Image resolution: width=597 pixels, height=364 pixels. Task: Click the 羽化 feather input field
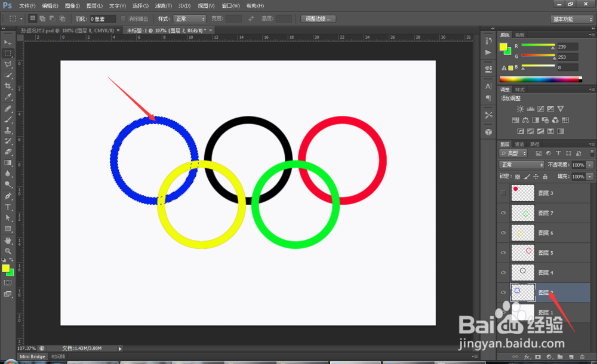point(103,18)
